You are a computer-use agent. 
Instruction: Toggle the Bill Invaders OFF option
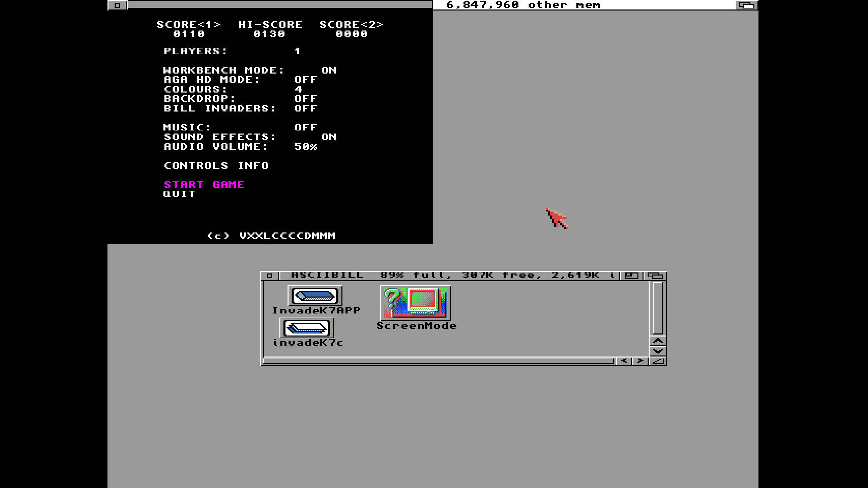click(x=305, y=108)
